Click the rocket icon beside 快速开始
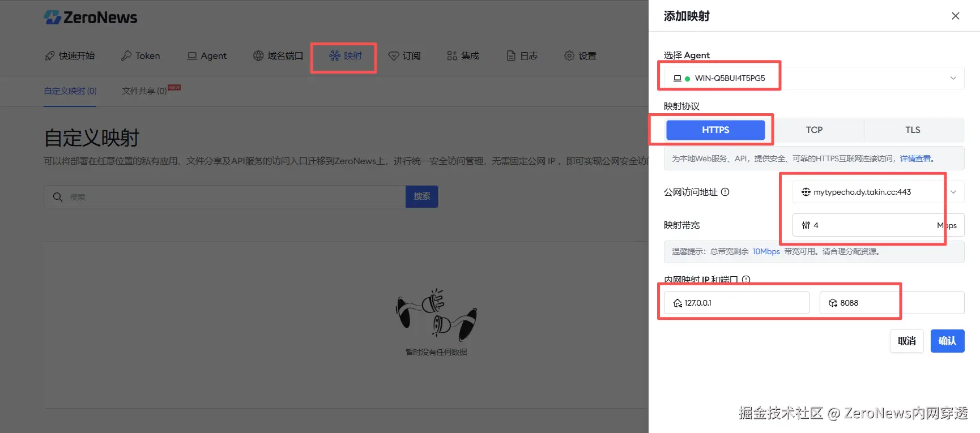This screenshot has height=433, width=980. (50, 55)
